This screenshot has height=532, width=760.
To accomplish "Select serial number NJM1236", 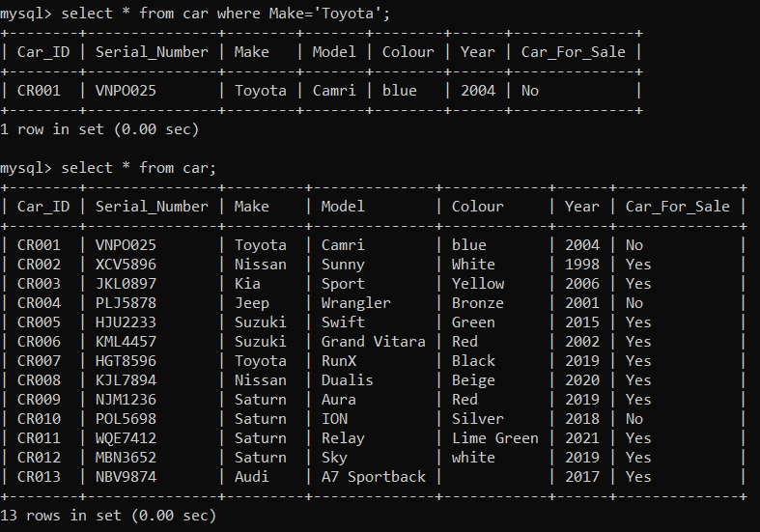I will coord(126,400).
